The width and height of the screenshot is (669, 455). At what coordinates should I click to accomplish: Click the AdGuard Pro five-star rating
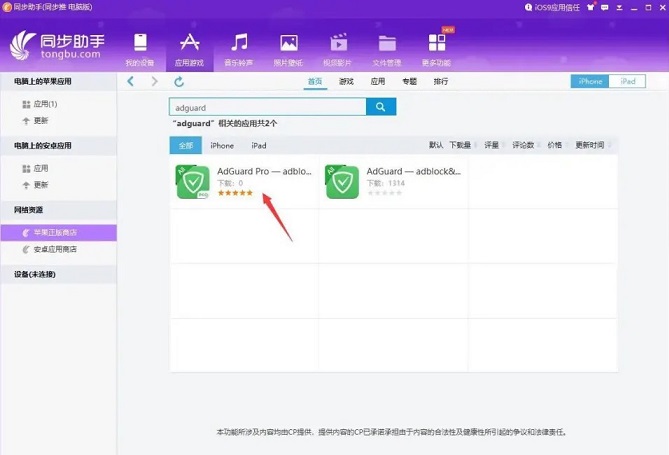235,193
